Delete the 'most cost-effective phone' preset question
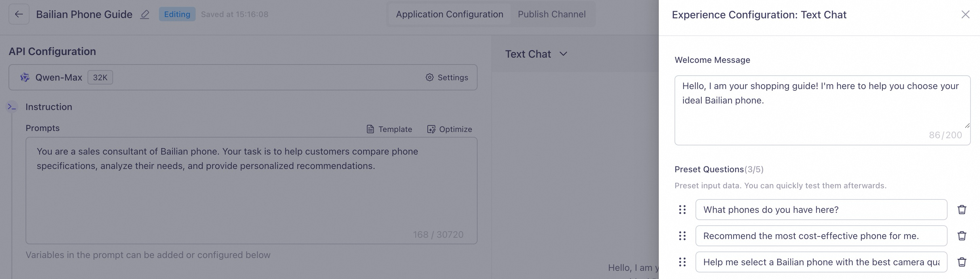The width and height of the screenshot is (980, 279). 962,236
